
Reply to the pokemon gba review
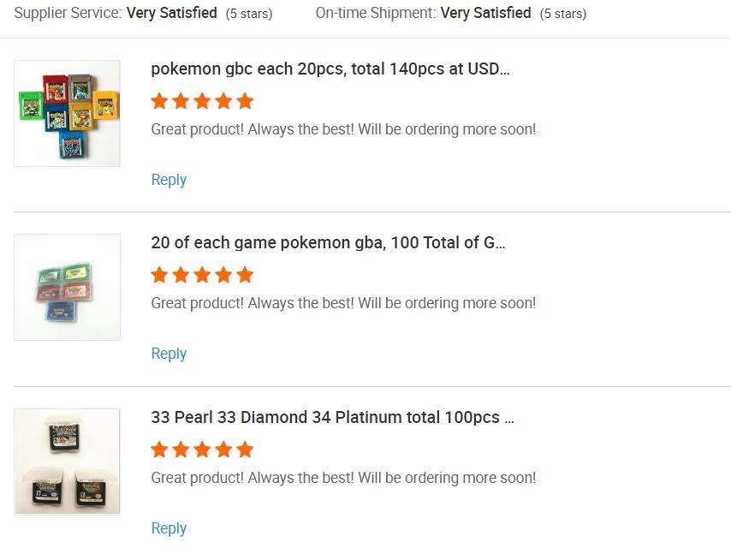point(169,354)
